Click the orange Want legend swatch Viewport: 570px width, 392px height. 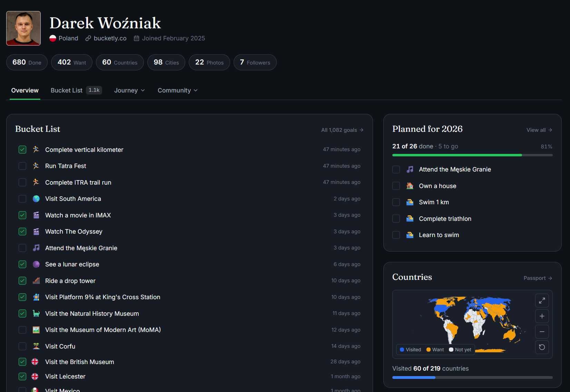coord(429,350)
